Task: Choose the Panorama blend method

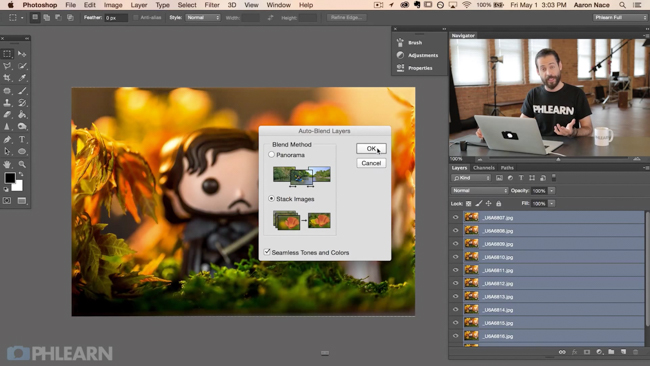Action: pyautogui.click(x=272, y=155)
